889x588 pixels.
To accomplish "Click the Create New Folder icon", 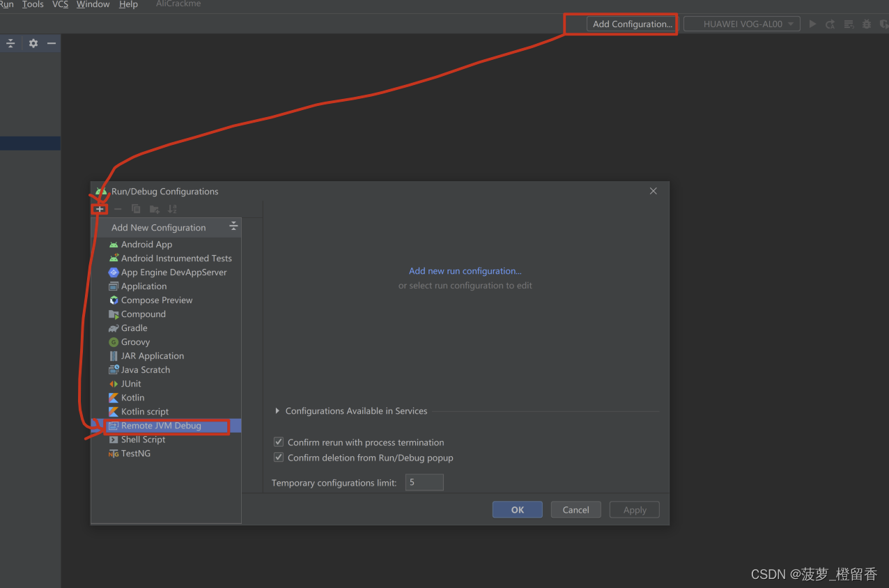I will [154, 209].
